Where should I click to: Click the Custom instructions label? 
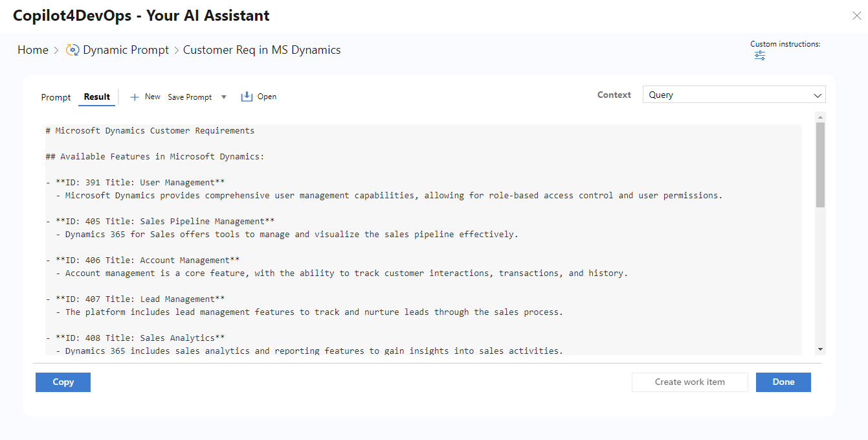(785, 44)
